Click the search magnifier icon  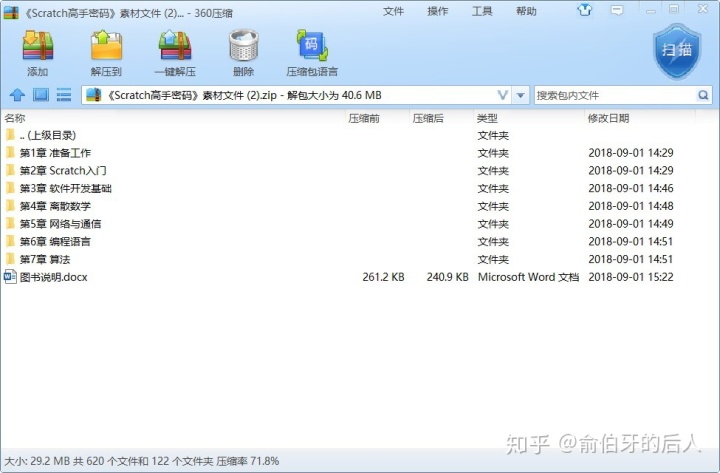point(703,95)
